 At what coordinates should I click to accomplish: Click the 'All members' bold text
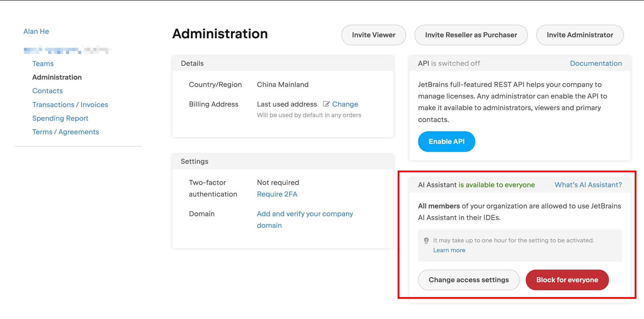click(439, 206)
